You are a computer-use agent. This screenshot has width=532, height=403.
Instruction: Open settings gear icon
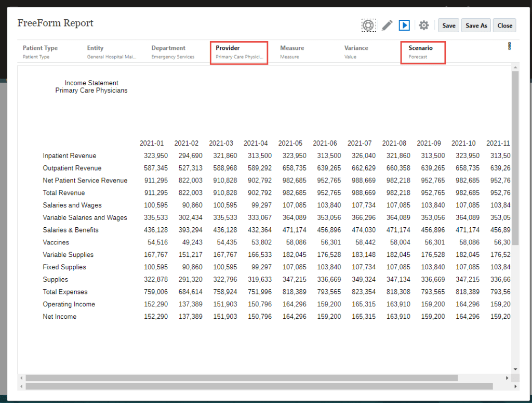424,25
